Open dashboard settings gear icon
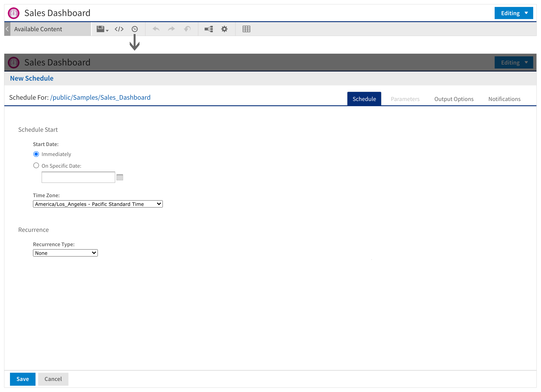541x392 pixels. pos(224,29)
